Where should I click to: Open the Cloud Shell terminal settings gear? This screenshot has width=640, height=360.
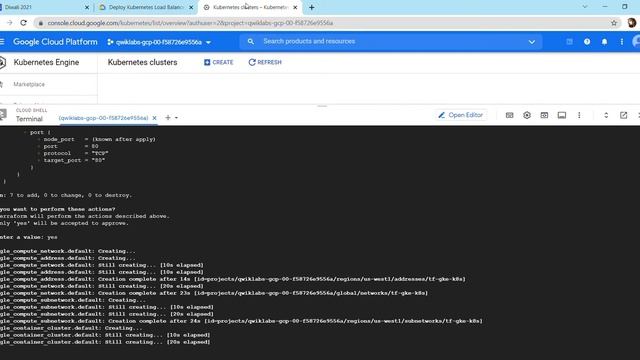point(527,115)
